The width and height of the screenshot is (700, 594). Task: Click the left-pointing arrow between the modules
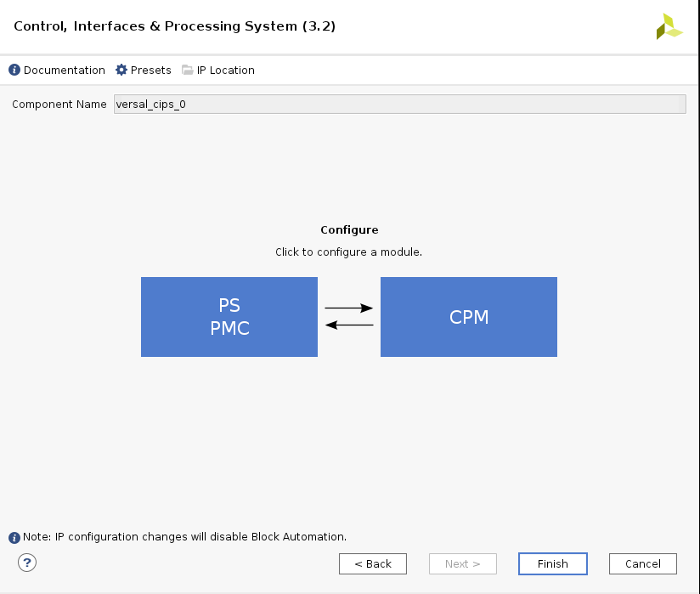349,325
